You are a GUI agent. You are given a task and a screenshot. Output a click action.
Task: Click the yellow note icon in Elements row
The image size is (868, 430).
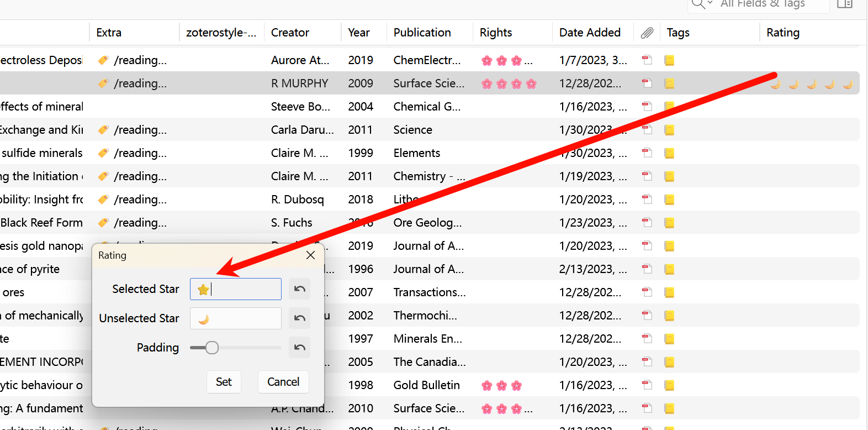pos(669,153)
